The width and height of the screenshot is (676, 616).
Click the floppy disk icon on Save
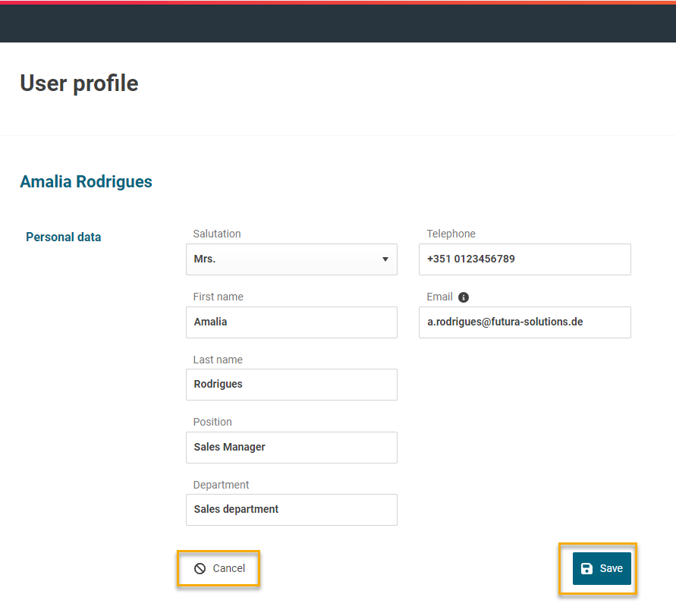tap(586, 569)
